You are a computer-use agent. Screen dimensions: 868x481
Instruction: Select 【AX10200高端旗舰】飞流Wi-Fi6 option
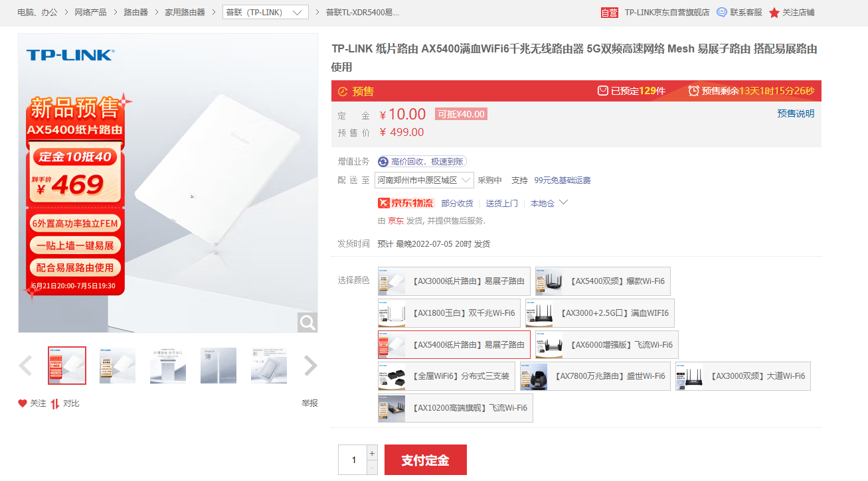click(456, 408)
